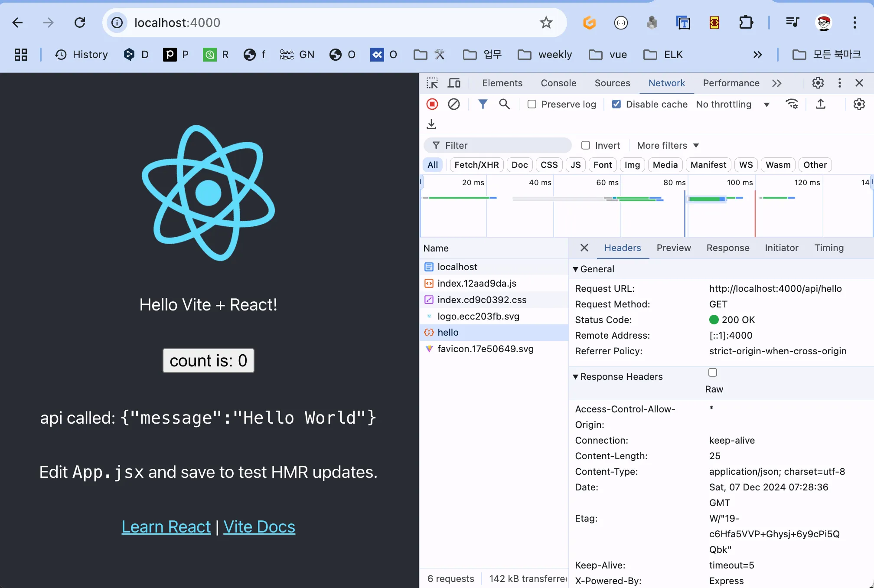Image resolution: width=874 pixels, height=588 pixels.
Task: Click the export HAR download icon
Action: pos(431,124)
